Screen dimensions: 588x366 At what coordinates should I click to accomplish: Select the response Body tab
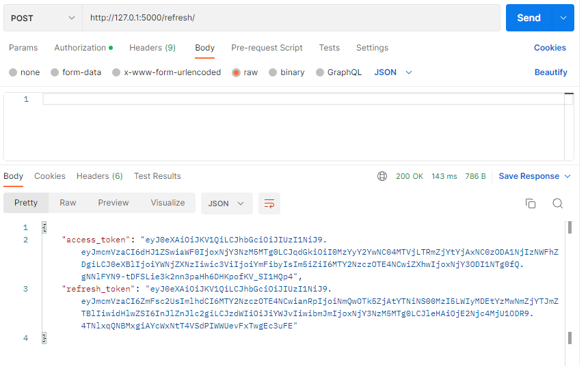coord(14,176)
